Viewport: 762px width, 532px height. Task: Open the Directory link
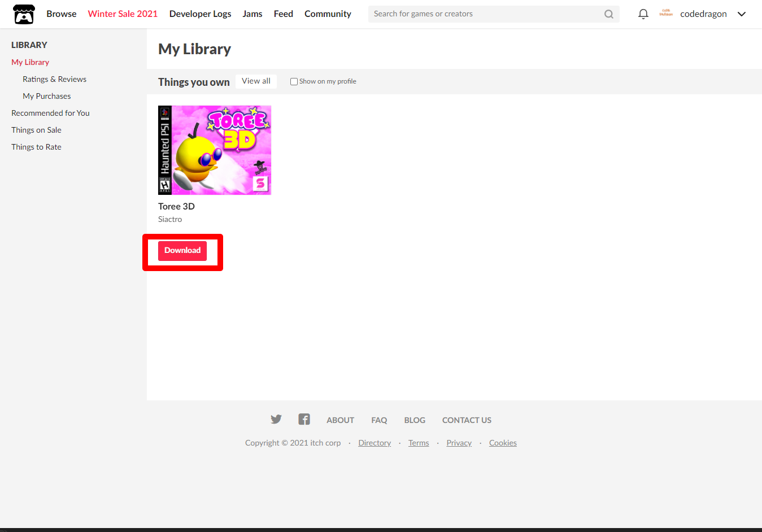[x=375, y=443]
